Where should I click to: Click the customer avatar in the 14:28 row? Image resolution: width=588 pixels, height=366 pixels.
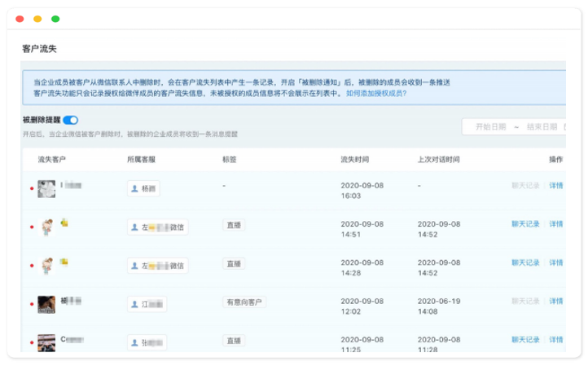click(47, 265)
